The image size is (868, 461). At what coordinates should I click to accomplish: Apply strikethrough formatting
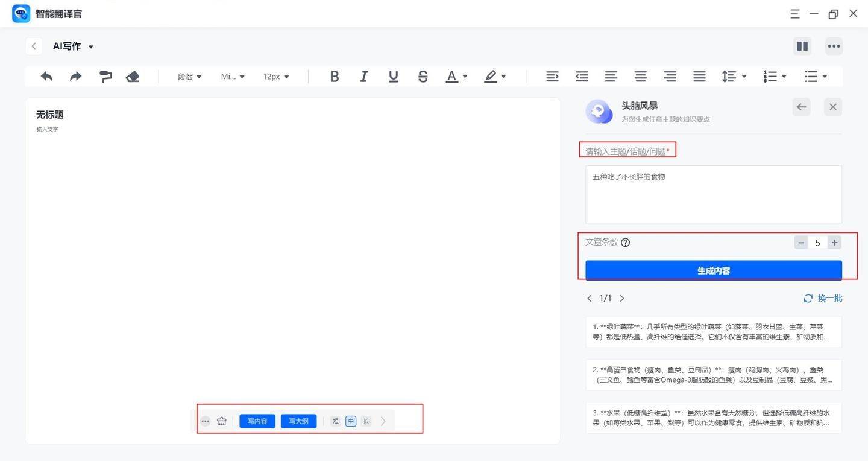(x=423, y=77)
